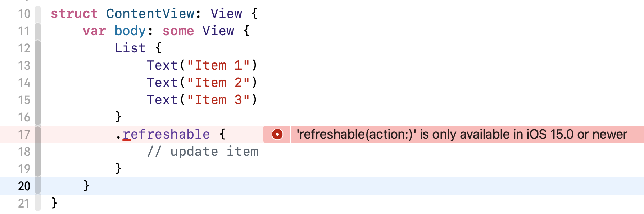Viewport: 644px width, 214px height.
Task: Click line number 20 in the gutter
Action: pos(24,186)
